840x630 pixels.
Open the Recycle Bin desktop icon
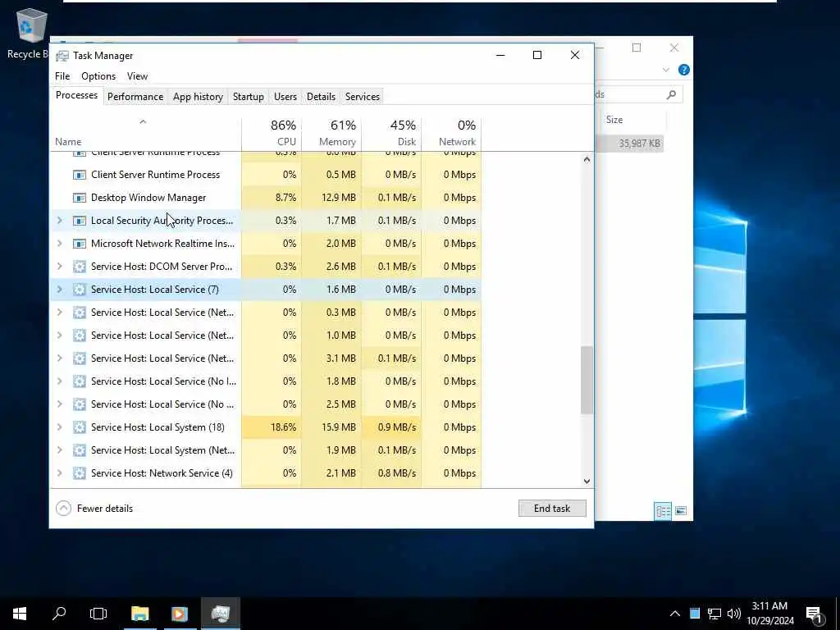(x=30, y=34)
